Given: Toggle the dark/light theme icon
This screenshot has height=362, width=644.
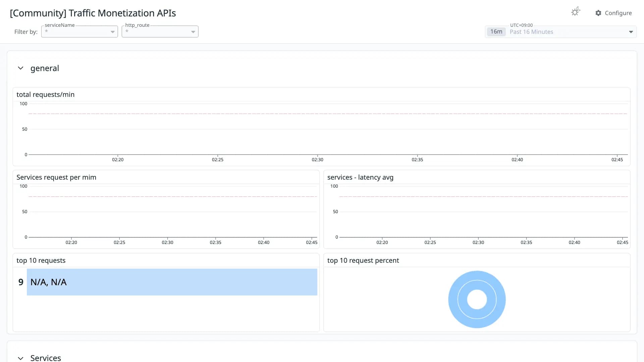Looking at the screenshot, I should pyautogui.click(x=576, y=12).
